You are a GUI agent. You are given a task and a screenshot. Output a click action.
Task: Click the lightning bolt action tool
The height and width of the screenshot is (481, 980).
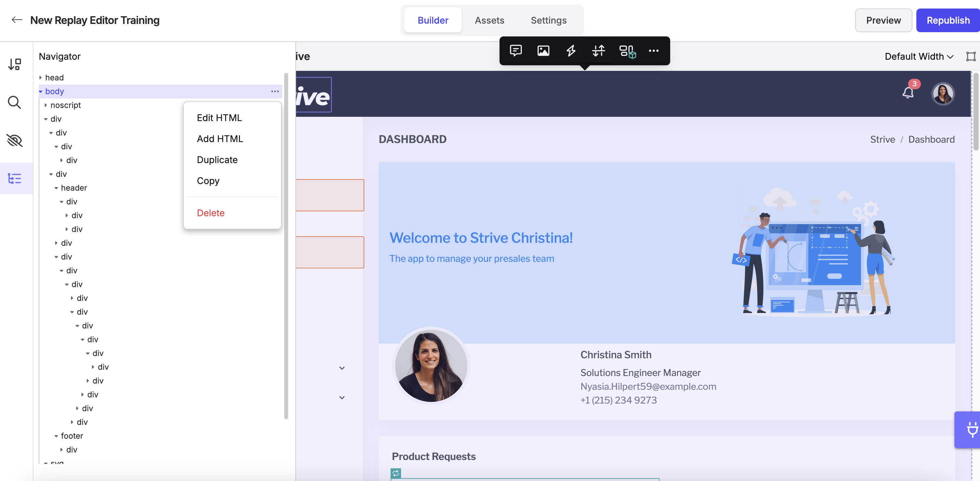click(x=571, y=51)
